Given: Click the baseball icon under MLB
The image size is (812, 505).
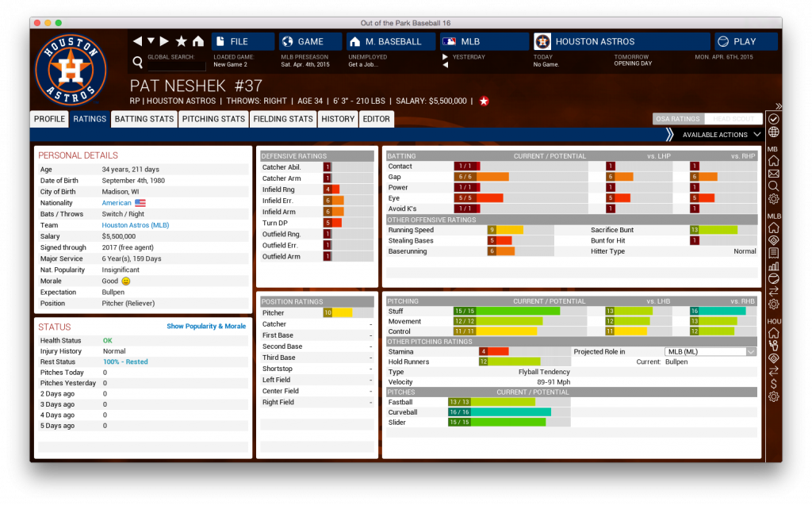Looking at the screenshot, I should click(x=774, y=278).
